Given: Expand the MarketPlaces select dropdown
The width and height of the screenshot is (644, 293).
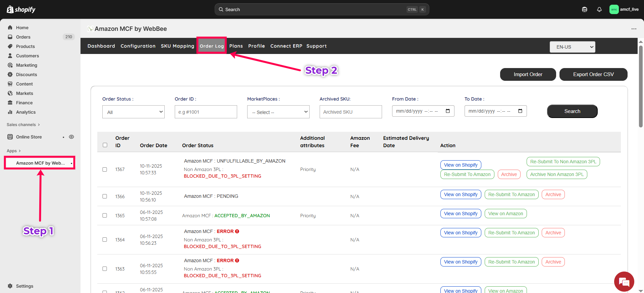Looking at the screenshot, I should 278,112.
